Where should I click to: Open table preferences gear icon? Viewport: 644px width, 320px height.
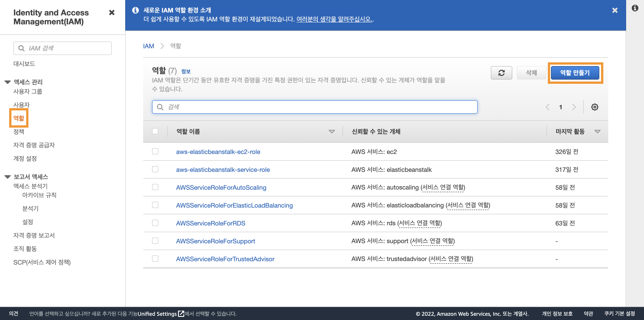click(595, 107)
